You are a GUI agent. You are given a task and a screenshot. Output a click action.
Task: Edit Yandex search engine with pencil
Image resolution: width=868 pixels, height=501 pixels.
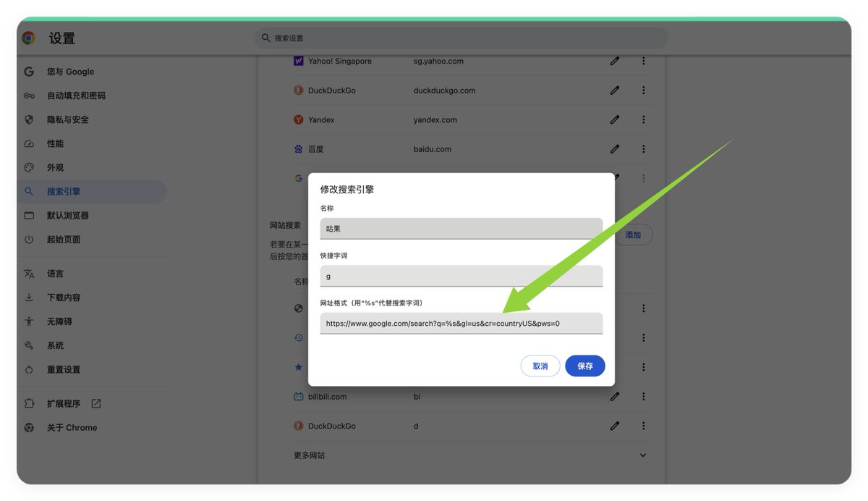615,119
